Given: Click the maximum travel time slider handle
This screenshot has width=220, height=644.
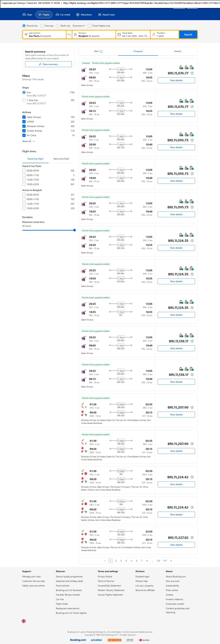Looking at the screenshot, I should tap(74, 230).
